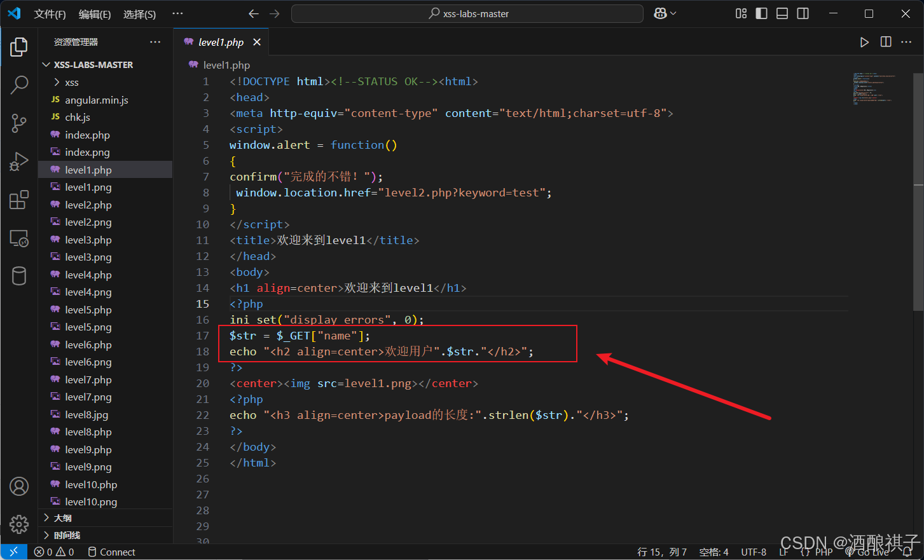Open the explorer panel more actions menu

click(155, 42)
